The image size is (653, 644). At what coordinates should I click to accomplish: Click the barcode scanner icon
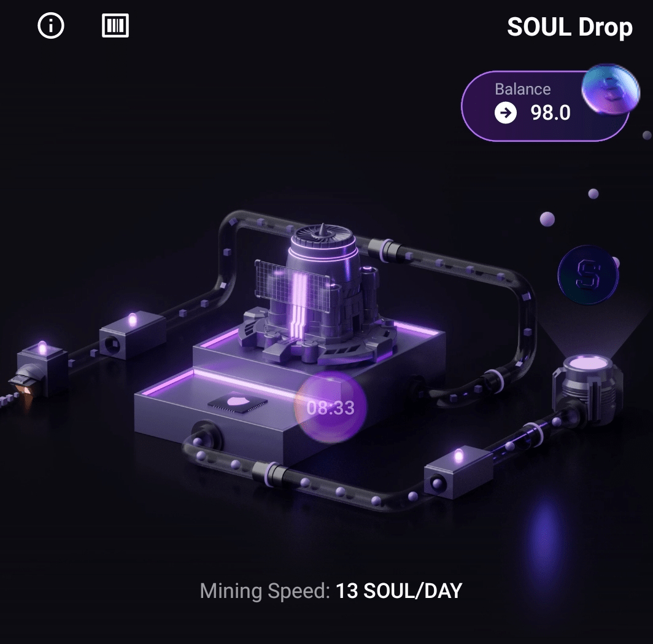tap(115, 26)
